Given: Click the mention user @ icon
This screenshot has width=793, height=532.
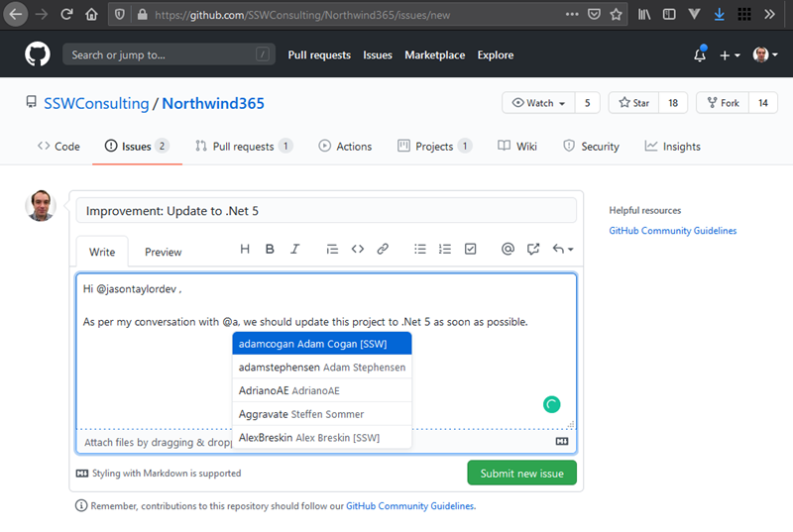Looking at the screenshot, I should [x=508, y=250].
